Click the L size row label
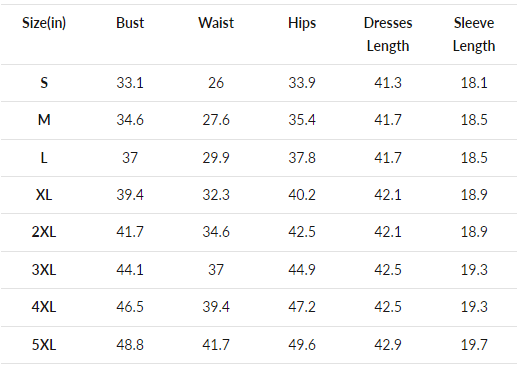The width and height of the screenshot is (518, 366). [x=44, y=158]
